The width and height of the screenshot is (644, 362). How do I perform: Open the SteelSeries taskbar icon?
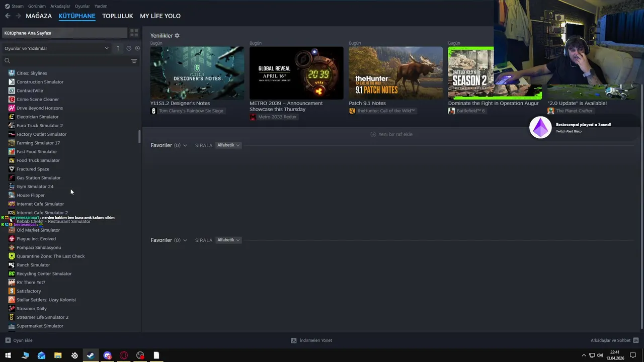[x=74, y=355]
